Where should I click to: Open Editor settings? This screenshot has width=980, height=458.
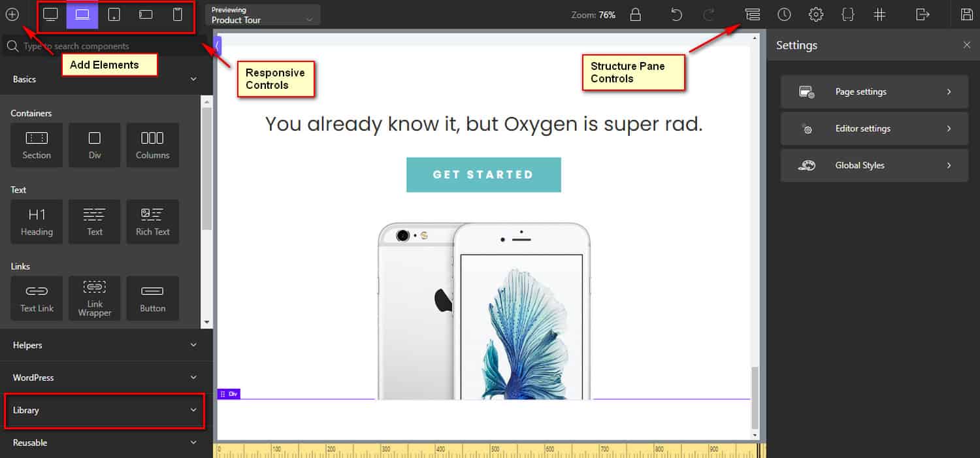(874, 129)
